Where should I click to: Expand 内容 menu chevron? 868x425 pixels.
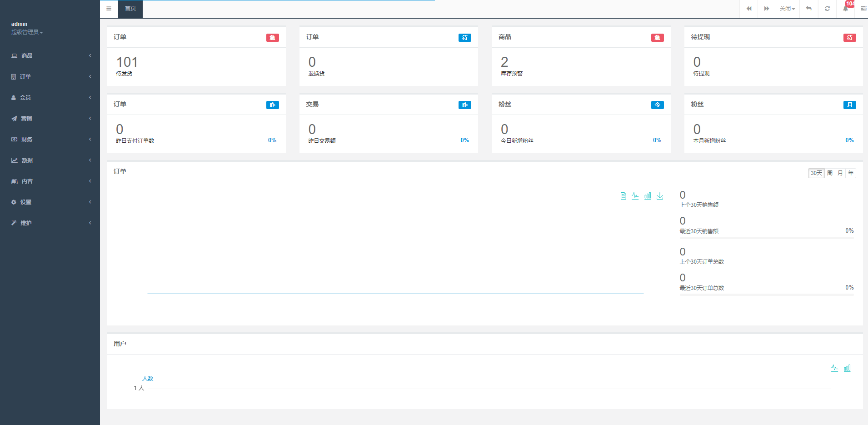(90, 181)
